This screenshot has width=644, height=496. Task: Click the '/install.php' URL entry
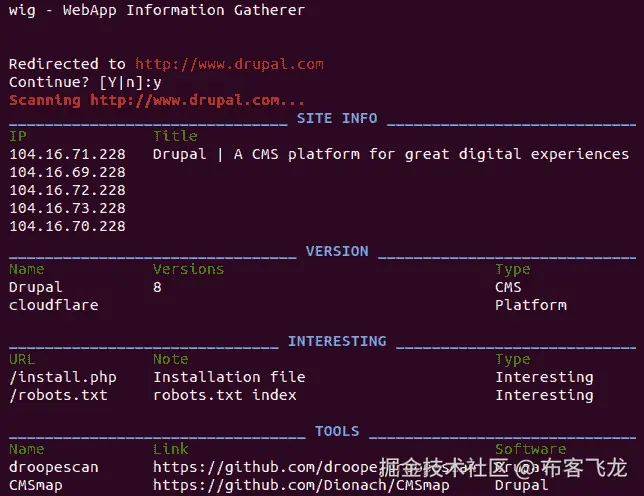63,378
